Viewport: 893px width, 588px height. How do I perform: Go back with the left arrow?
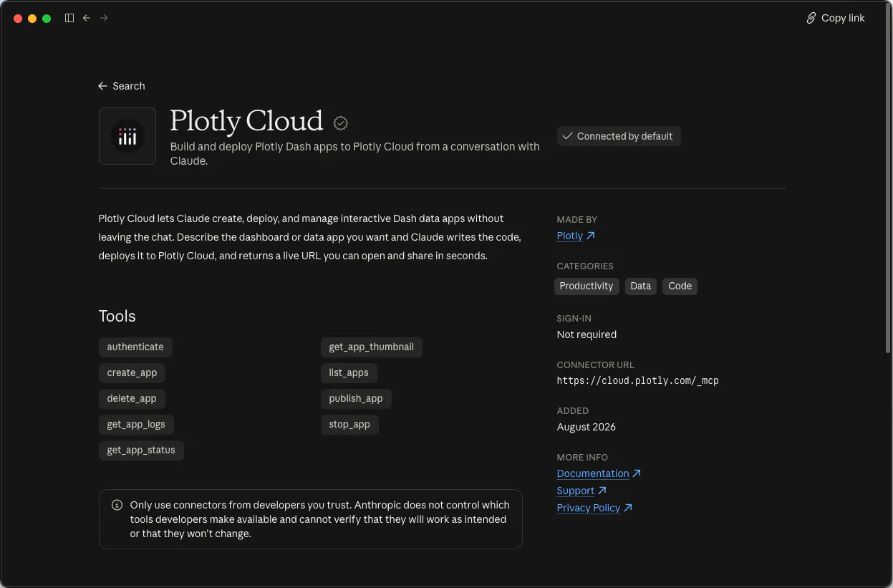(87, 18)
